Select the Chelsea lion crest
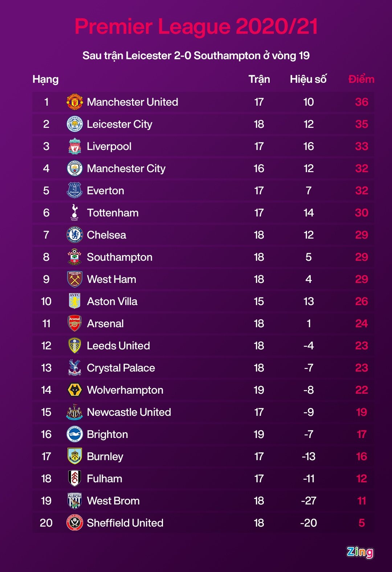 74,235
